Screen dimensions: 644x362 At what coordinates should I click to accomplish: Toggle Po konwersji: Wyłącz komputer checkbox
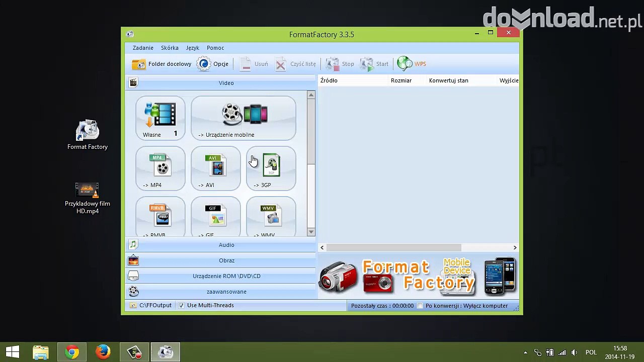[x=420, y=306]
